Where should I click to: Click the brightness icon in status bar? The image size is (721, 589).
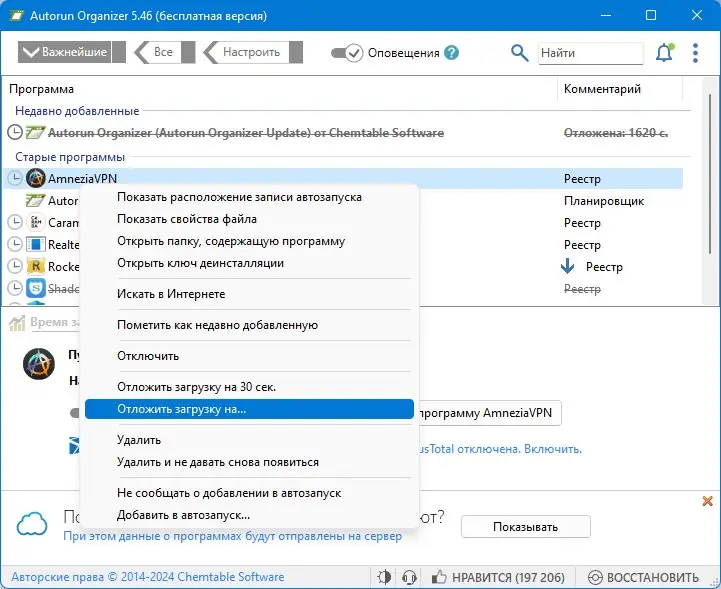click(384, 577)
